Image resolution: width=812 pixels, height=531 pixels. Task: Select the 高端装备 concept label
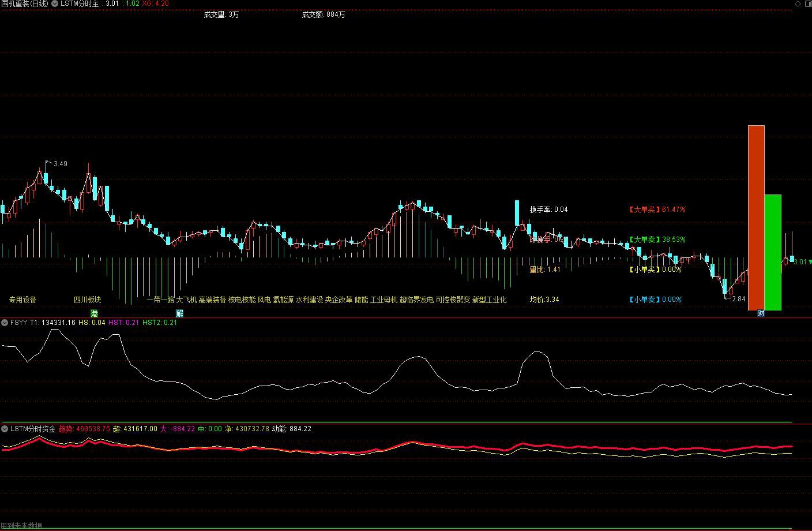coord(212,300)
